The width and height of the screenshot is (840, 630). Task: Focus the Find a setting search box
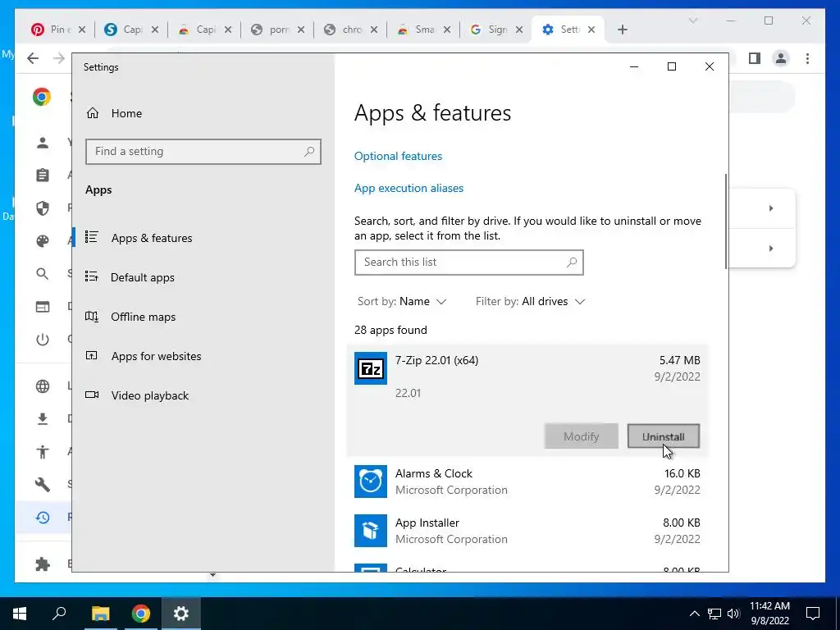pos(203,152)
